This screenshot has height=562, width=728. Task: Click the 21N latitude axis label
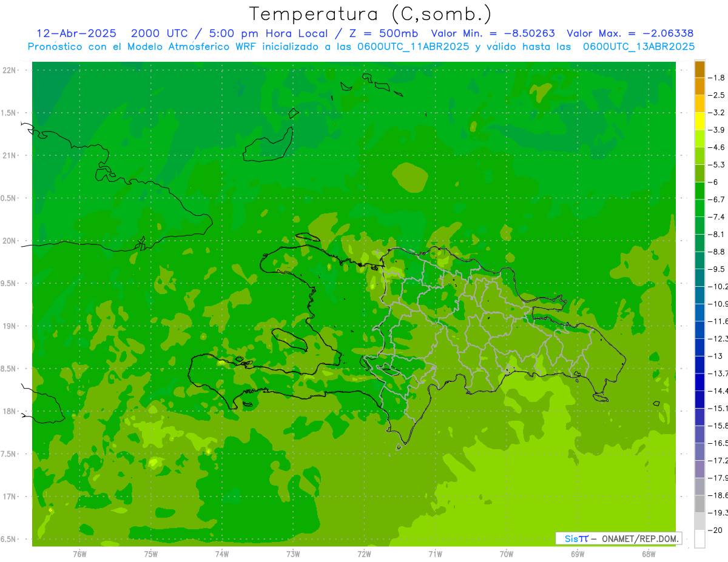[10, 155]
